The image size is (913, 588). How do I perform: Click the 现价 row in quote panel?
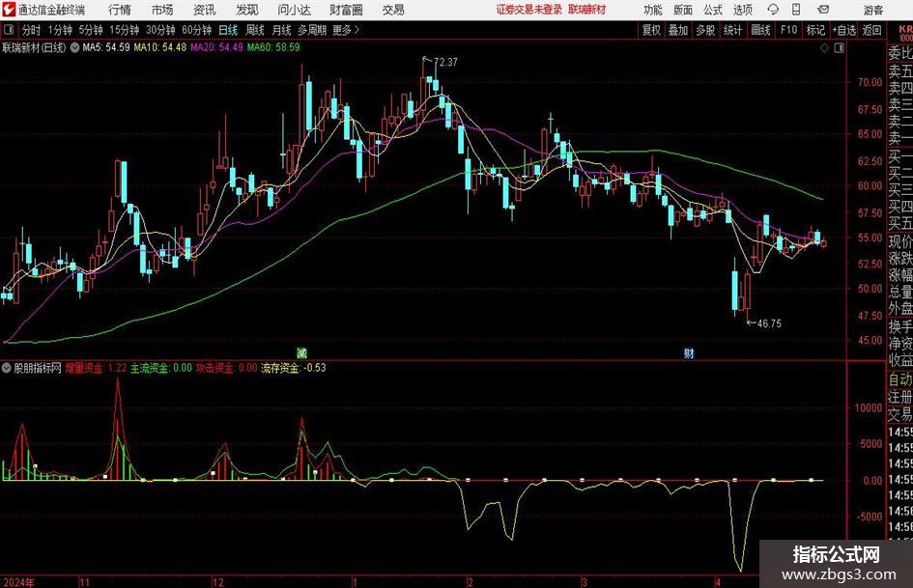coord(900,241)
